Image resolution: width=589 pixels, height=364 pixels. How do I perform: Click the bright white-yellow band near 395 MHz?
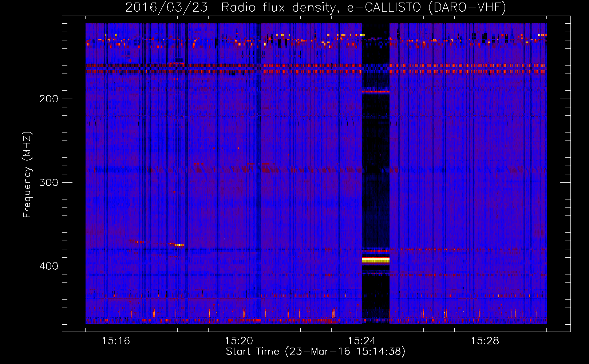[376, 260]
